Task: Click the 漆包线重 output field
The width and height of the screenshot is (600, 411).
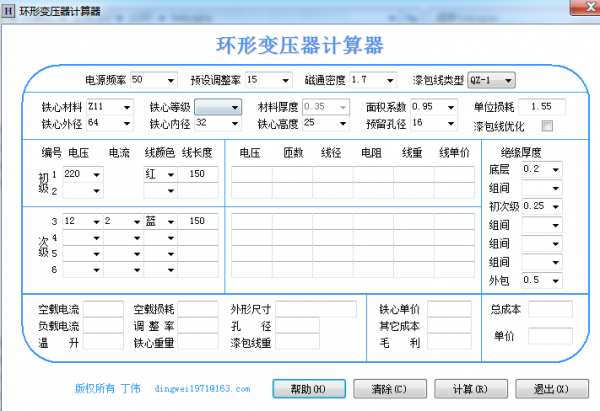Action: pos(297,341)
